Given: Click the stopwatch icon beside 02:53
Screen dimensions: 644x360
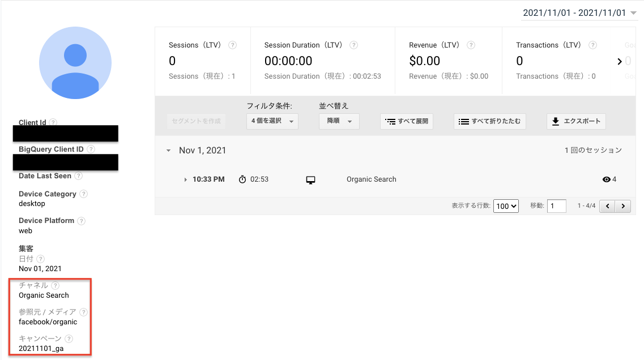Looking at the screenshot, I should coord(242,179).
